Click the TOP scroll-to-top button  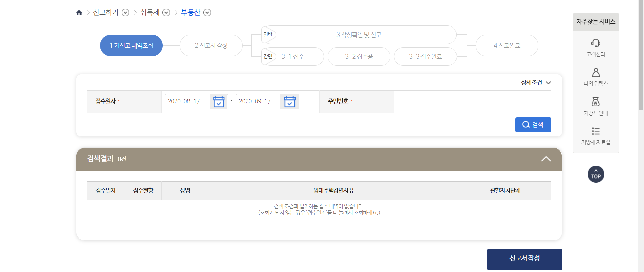tap(596, 174)
